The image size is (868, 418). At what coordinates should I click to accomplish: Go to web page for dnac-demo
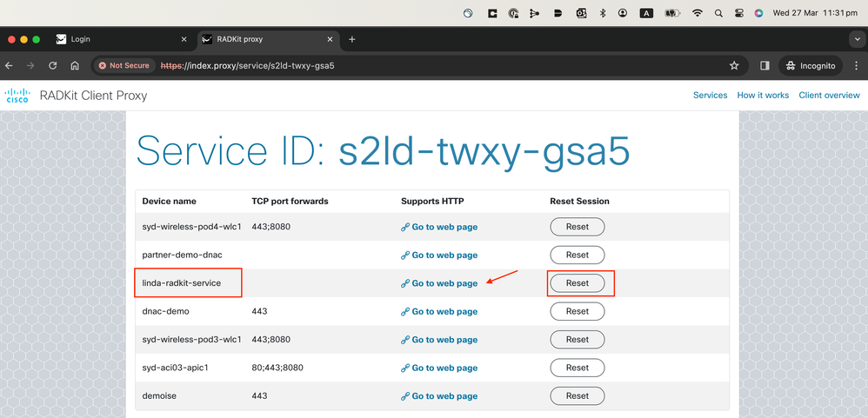[439, 311]
